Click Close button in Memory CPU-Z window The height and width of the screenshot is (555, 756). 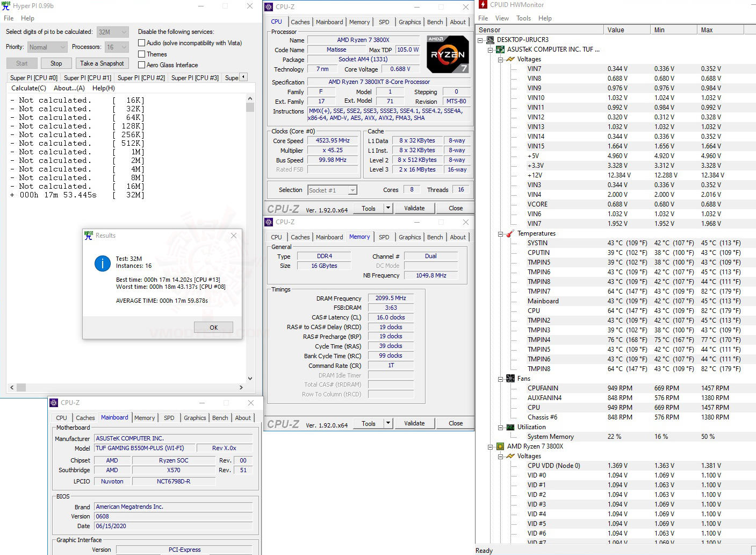456,423
